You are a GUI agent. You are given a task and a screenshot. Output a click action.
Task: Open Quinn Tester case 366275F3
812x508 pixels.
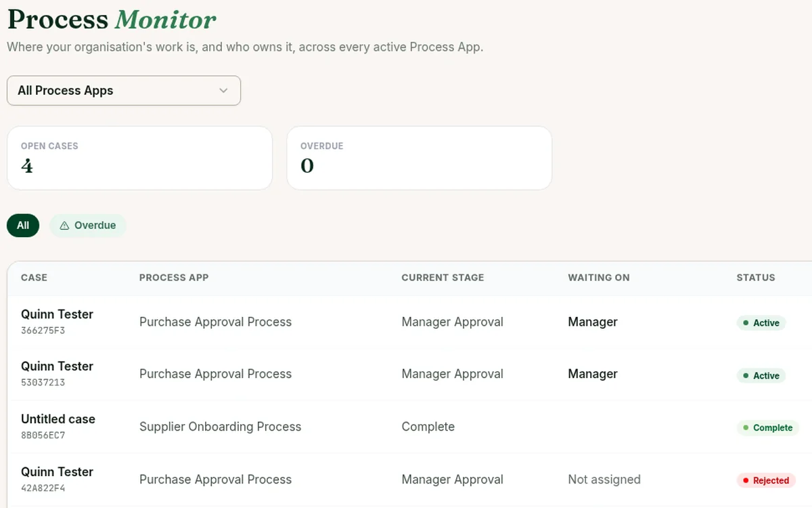tap(57, 314)
